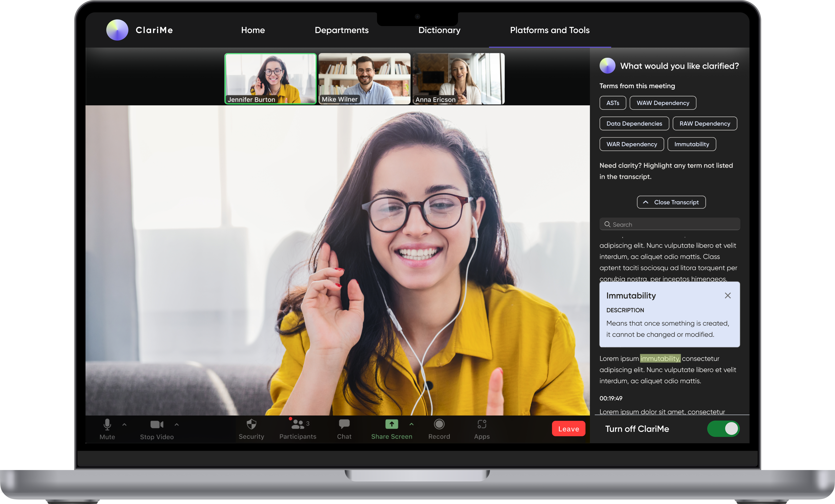Close the Immutability description card
The width and height of the screenshot is (835, 504).
point(728,295)
